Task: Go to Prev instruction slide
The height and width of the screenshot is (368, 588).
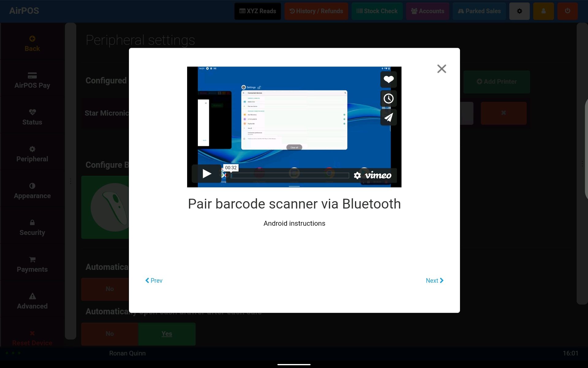Action: point(154,281)
